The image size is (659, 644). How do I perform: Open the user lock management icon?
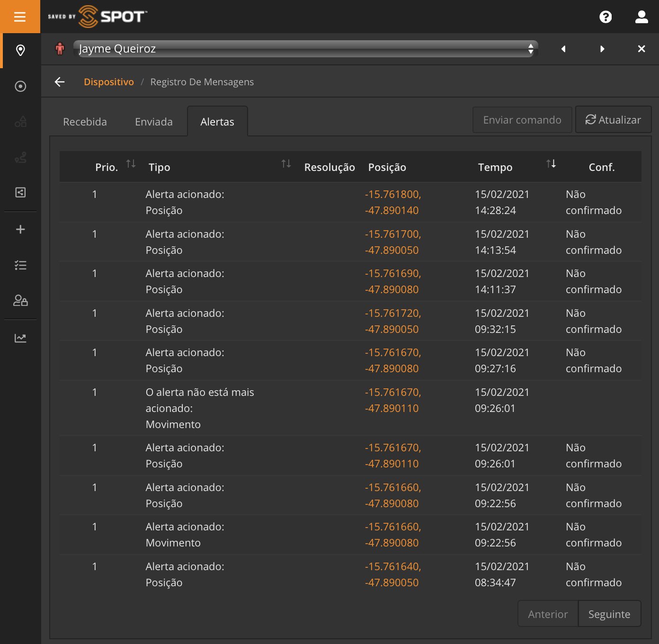tap(20, 301)
